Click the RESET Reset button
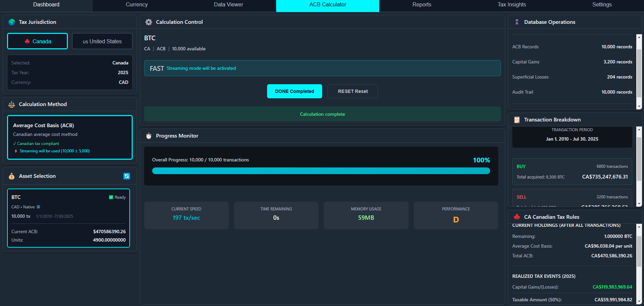 click(x=352, y=91)
